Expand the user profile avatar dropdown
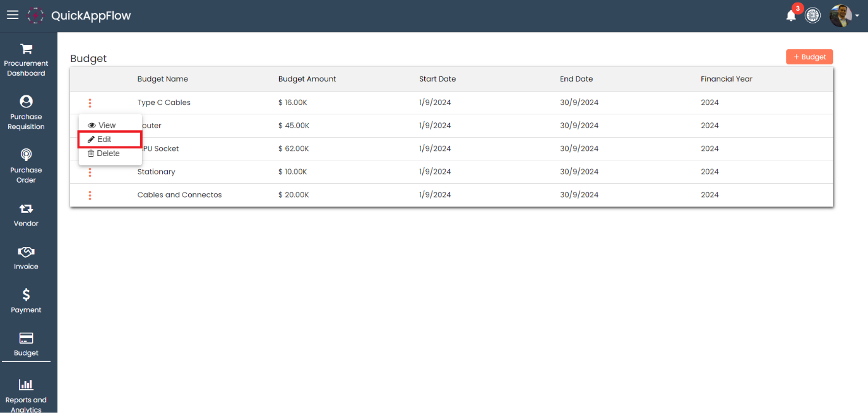The height and width of the screenshot is (415, 868). click(844, 16)
